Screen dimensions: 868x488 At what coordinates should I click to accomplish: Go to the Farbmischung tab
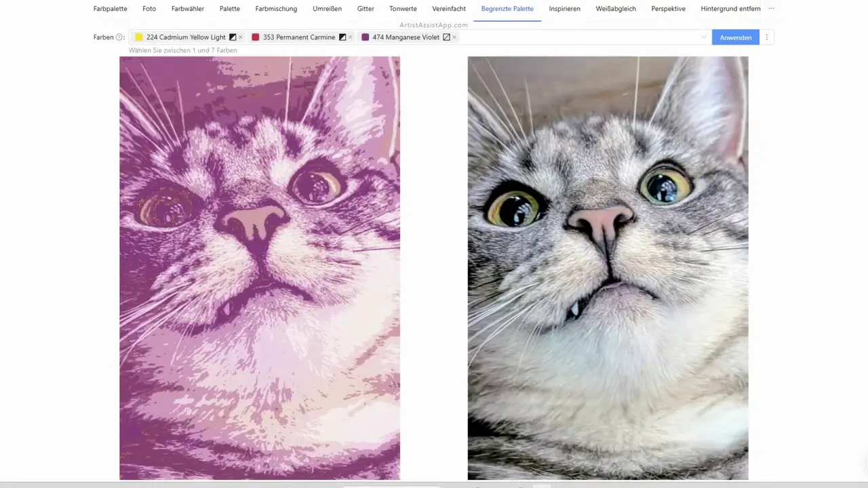(x=276, y=9)
